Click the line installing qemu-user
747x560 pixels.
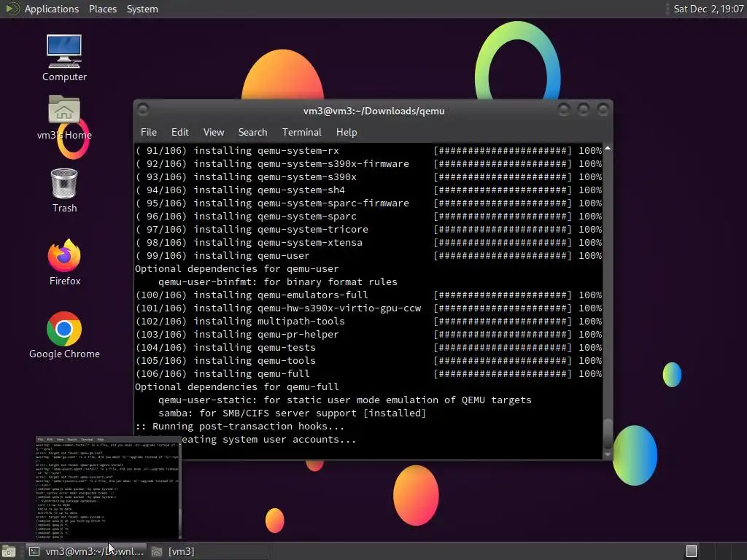pos(368,256)
